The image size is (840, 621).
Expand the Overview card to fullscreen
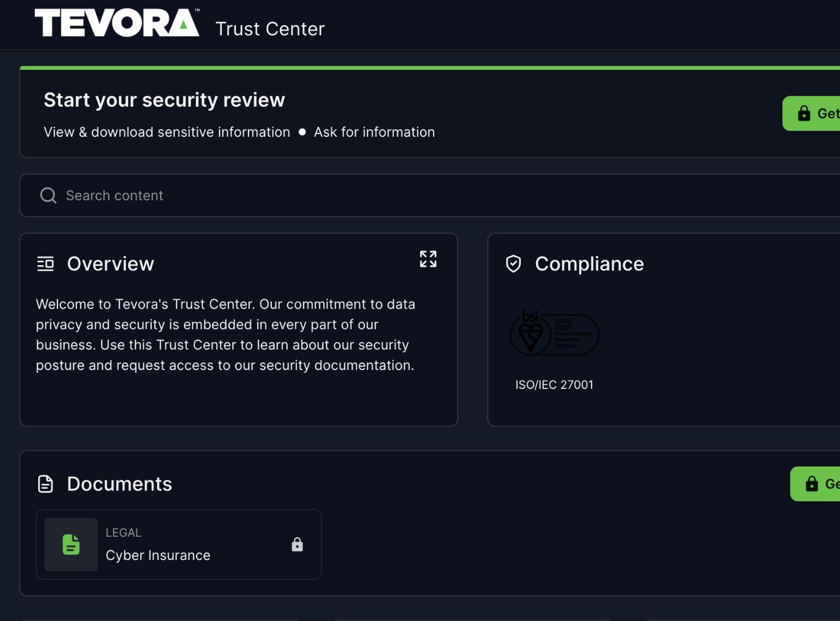point(428,259)
